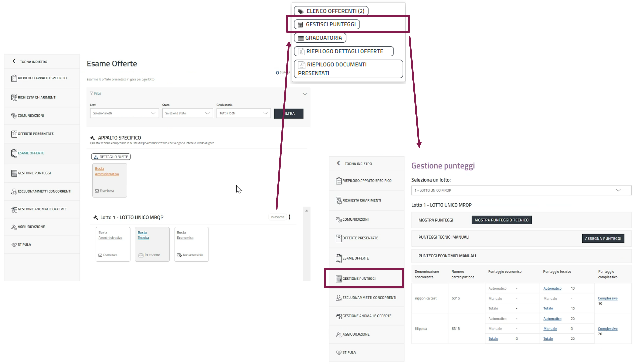Click the Torna Indietro back arrow in the Esame Offerte sidebar
Screen dimensions: 638x364
point(14,61)
